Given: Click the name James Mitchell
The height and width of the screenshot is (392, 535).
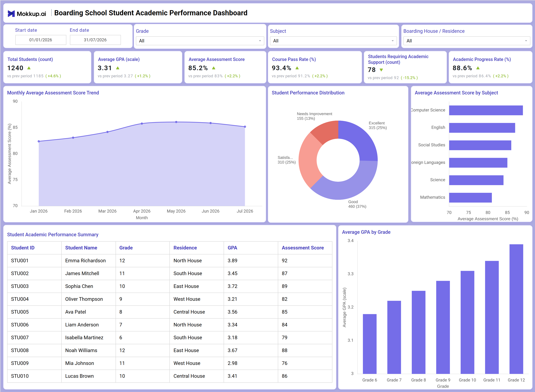Looking at the screenshot, I should tap(82, 273).
